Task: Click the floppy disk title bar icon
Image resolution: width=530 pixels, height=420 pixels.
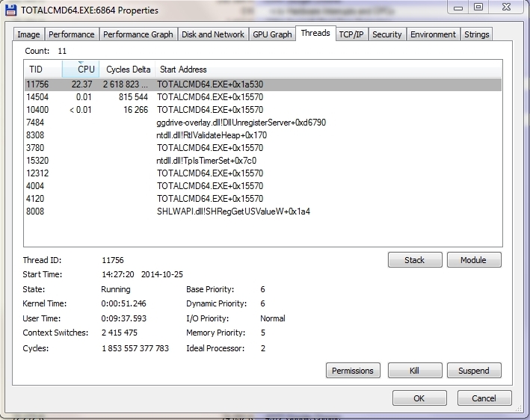Action: [x=10, y=10]
